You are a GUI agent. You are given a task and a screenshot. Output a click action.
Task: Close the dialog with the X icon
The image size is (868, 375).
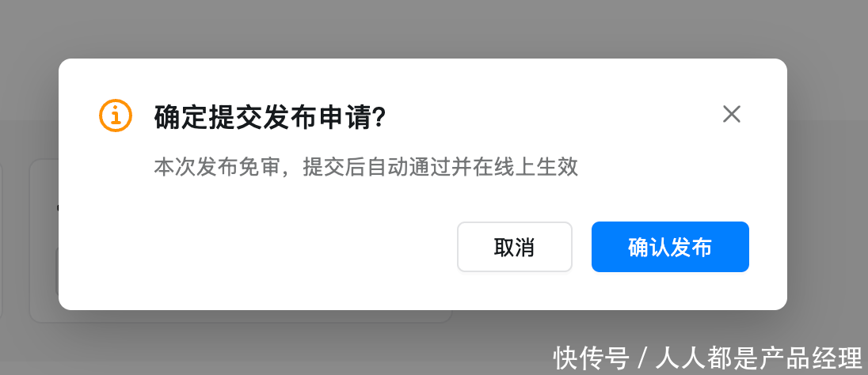pyautogui.click(x=731, y=115)
